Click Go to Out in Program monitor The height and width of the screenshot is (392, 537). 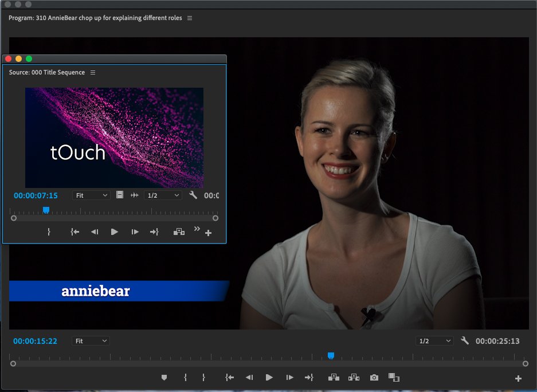point(309,378)
